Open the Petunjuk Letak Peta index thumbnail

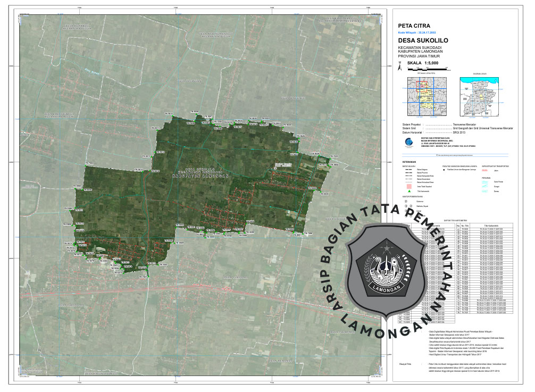tap(426, 96)
